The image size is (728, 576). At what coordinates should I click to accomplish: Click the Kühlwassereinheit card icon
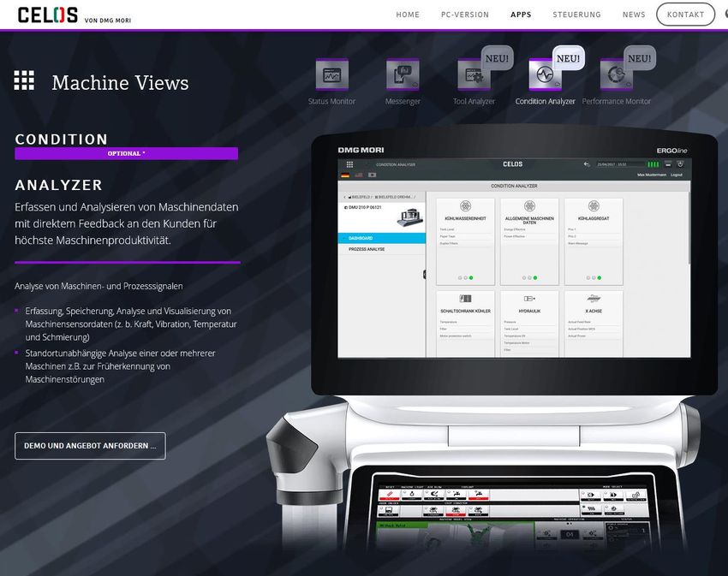coord(465,205)
